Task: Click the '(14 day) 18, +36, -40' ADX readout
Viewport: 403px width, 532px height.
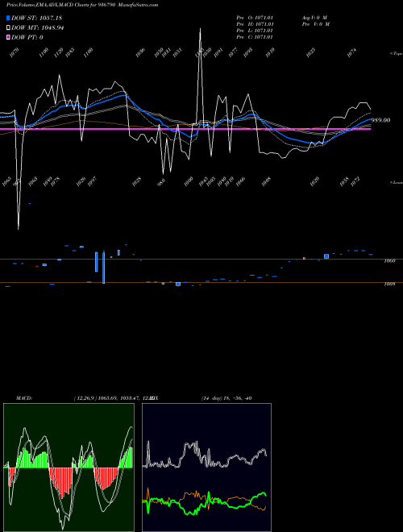Action: 226,398
